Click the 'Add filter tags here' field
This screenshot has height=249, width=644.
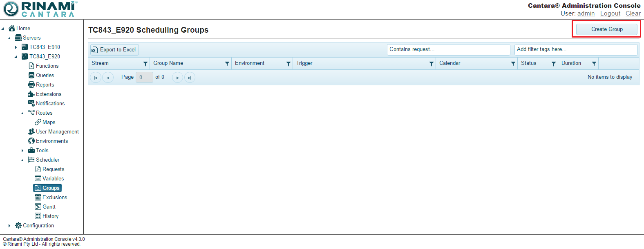click(575, 49)
